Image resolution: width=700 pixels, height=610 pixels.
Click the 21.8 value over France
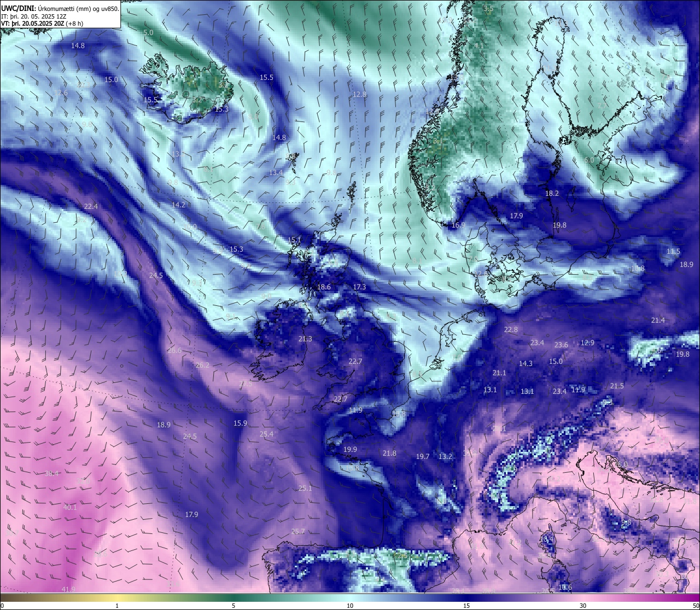[x=389, y=453]
